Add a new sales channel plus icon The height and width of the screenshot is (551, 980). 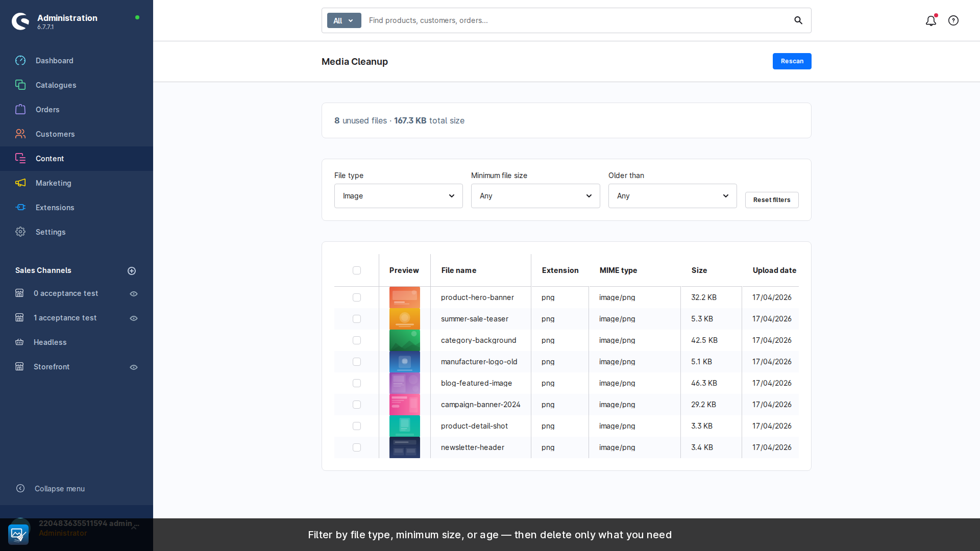(x=132, y=271)
